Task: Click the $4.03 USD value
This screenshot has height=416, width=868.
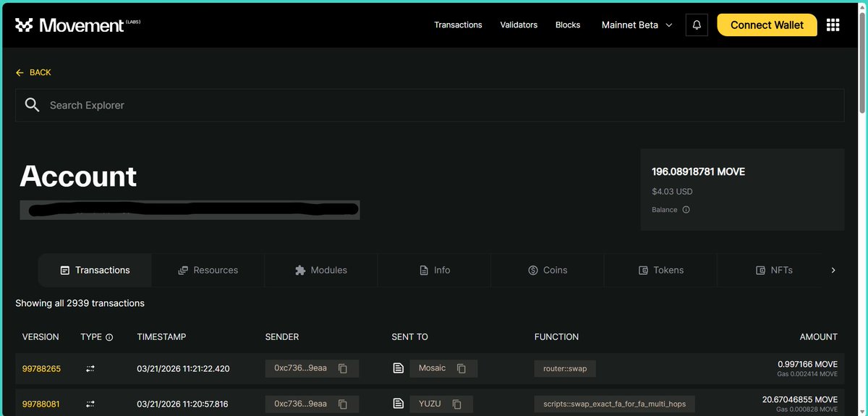Action: [672, 192]
